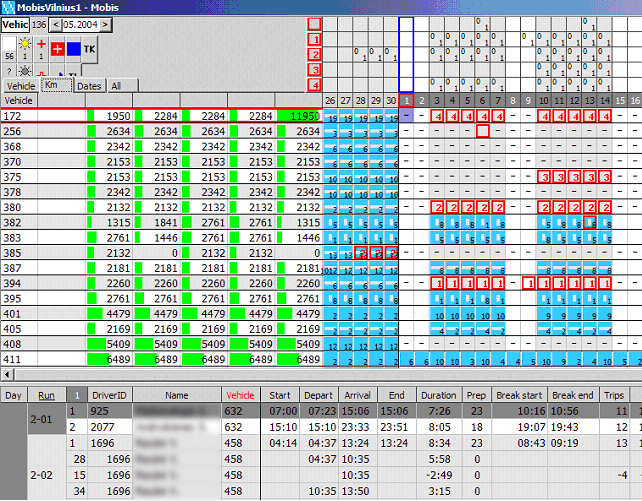Select the empty red row marker box
Image resolution: width=642 pixels, height=501 pixels.
[314, 24]
